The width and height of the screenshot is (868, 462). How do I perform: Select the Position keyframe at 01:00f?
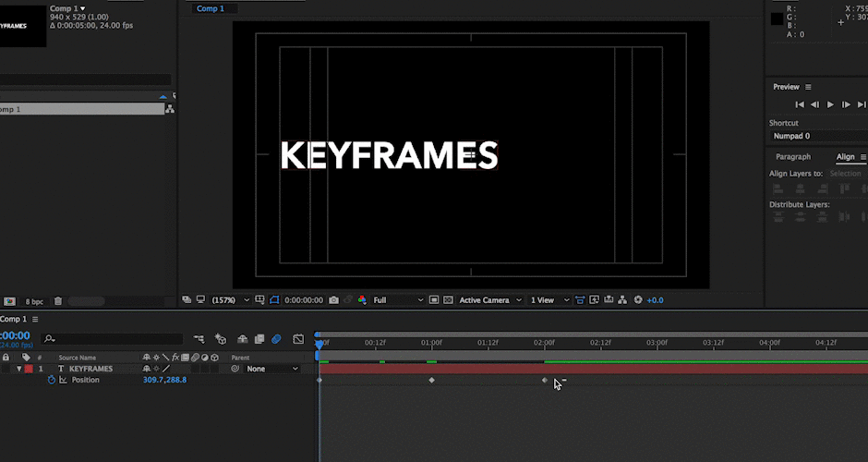point(432,380)
